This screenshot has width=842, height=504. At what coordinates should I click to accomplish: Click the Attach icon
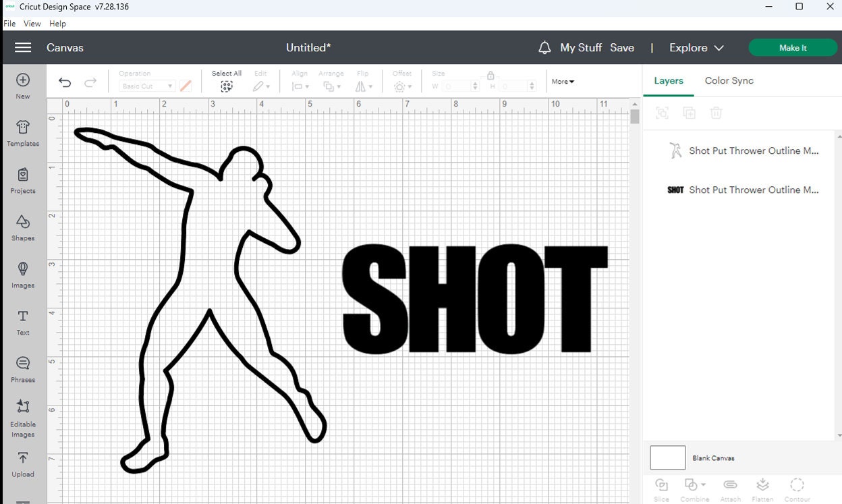click(x=730, y=487)
